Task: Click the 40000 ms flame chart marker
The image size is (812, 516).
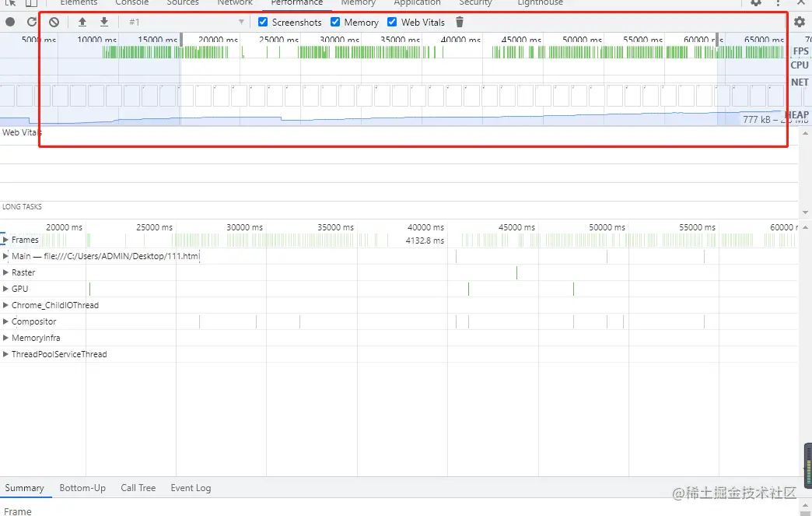Action: (x=425, y=227)
